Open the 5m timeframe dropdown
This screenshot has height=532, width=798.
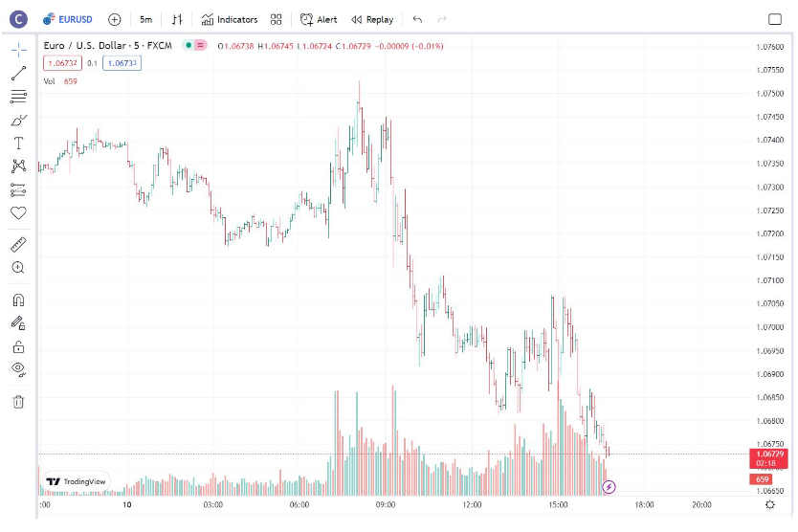pyautogui.click(x=145, y=19)
